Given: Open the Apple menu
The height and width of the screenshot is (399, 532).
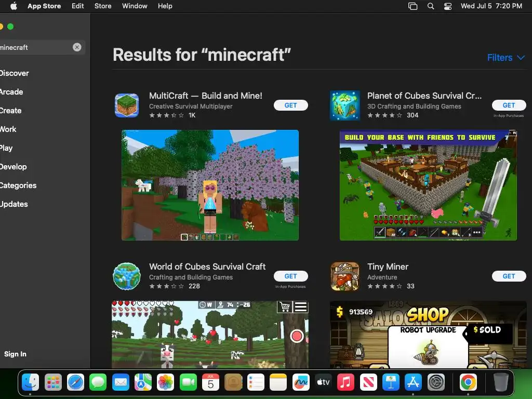Looking at the screenshot, I should [14, 6].
